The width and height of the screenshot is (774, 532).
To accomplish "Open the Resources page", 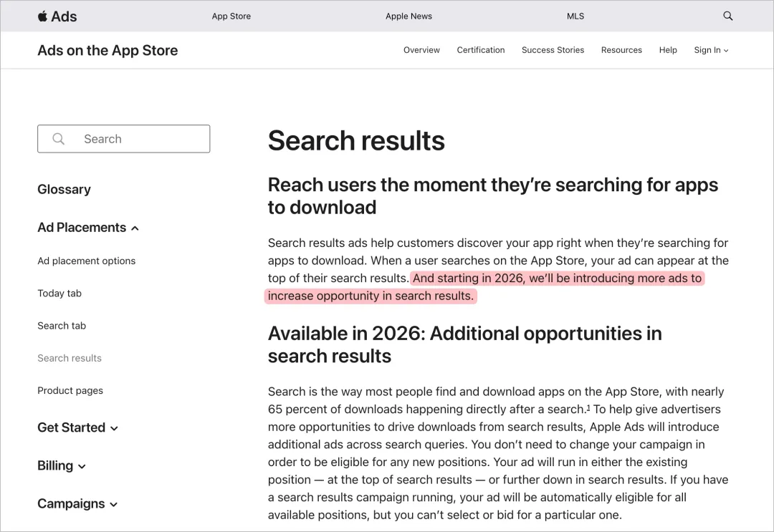I will coord(621,50).
